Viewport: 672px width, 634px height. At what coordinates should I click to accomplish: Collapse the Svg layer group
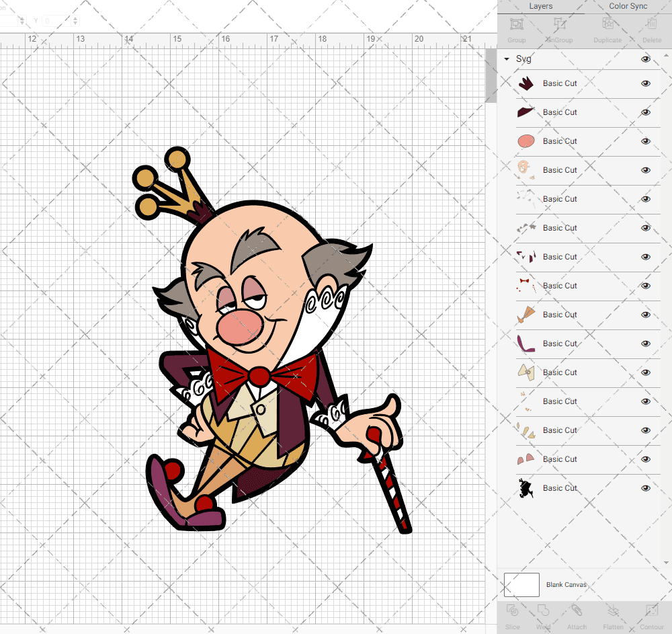point(507,58)
